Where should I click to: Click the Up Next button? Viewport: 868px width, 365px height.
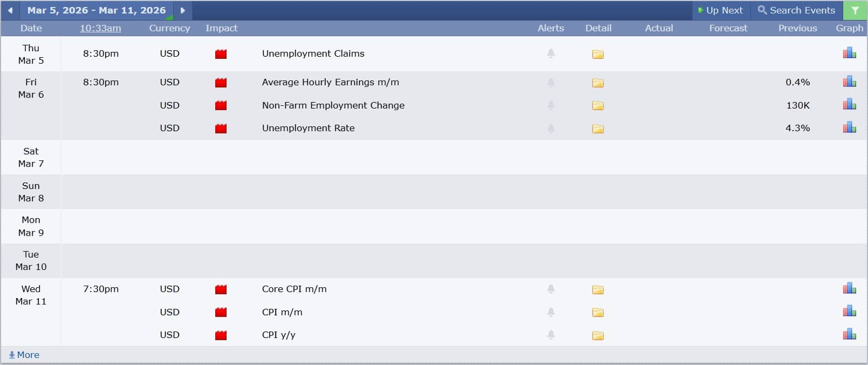coord(720,10)
